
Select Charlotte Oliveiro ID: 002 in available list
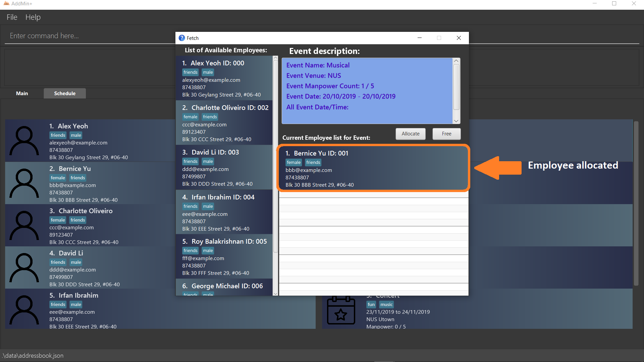(224, 123)
